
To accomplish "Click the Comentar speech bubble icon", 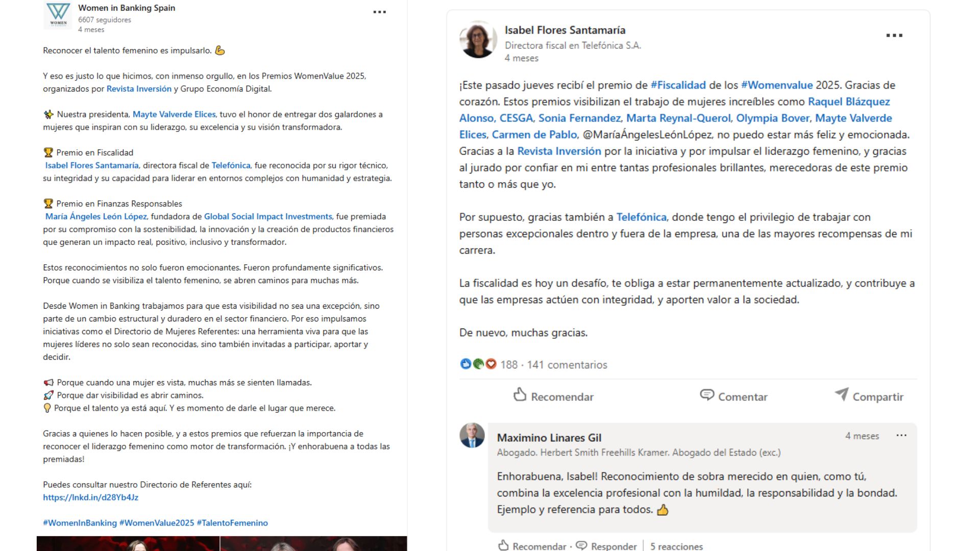I will tap(707, 395).
